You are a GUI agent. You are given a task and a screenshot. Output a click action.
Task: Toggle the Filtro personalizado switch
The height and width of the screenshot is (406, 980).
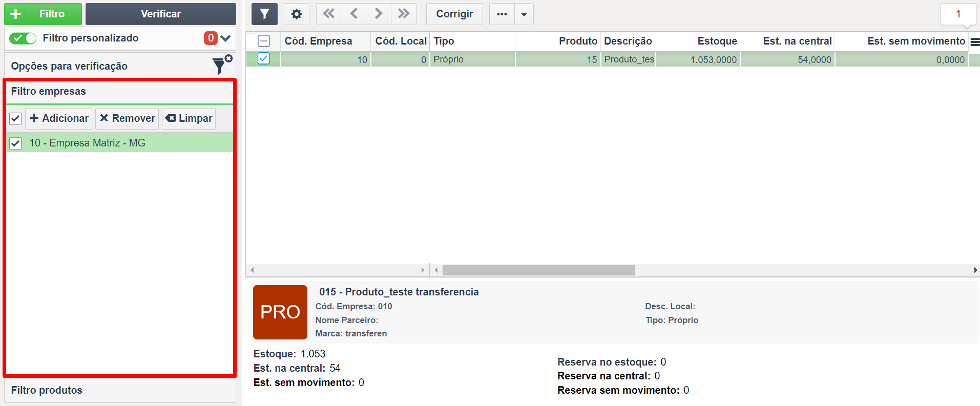click(23, 38)
